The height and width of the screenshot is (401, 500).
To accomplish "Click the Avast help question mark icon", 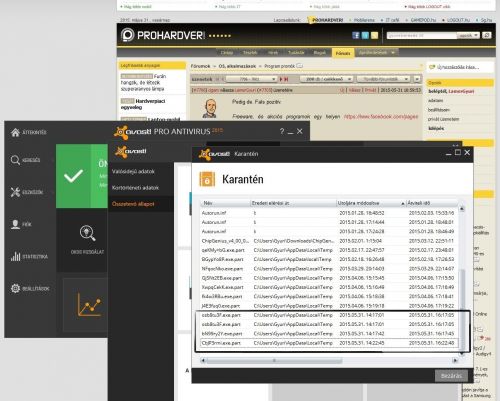I will (282, 131).
